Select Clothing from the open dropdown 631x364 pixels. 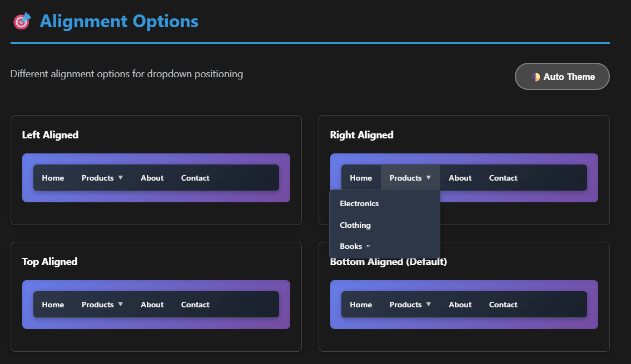click(x=355, y=225)
